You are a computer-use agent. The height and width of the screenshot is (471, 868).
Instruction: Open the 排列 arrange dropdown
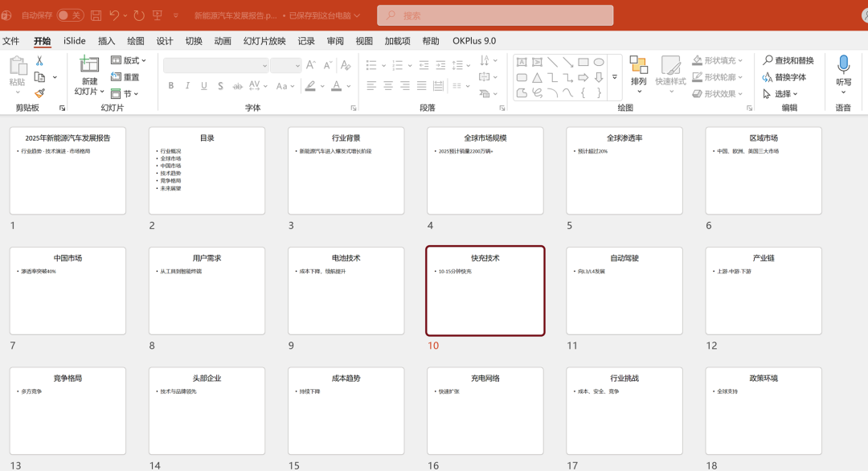coord(639,76)
